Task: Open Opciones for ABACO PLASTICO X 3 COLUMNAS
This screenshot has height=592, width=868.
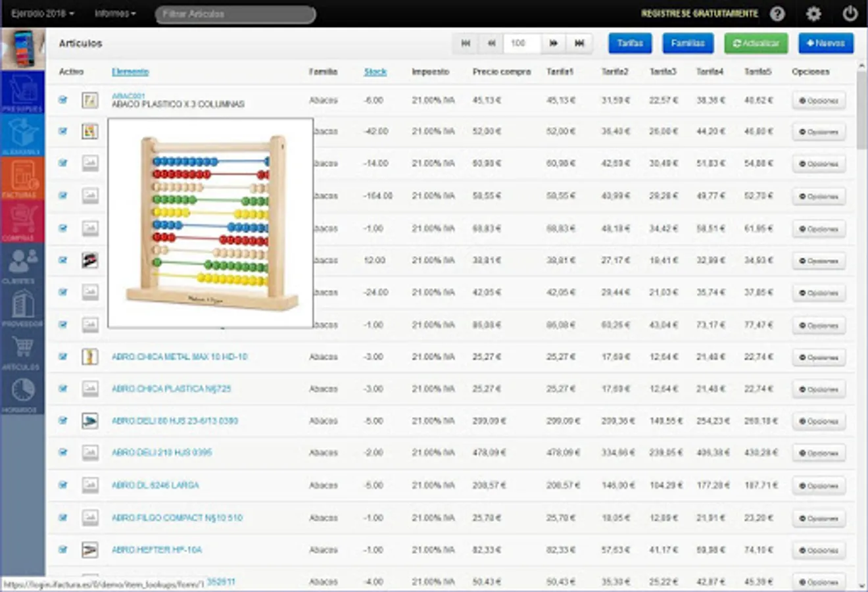Action: pos(819,101)
